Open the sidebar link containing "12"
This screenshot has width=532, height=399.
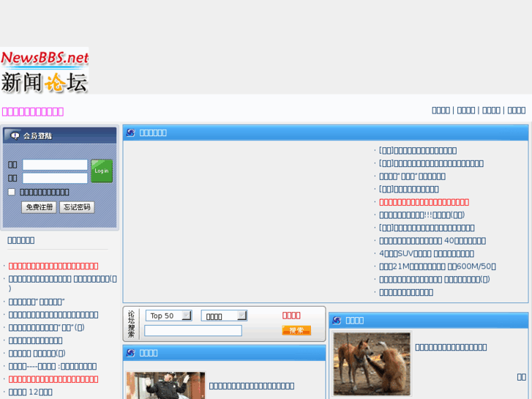31,392
